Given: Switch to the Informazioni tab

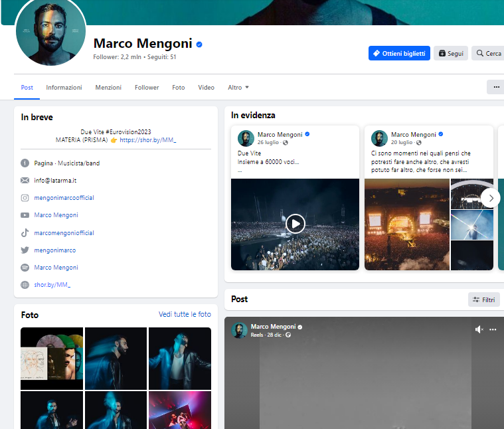Looking at the screenshot, I should [x=64, y=88].
